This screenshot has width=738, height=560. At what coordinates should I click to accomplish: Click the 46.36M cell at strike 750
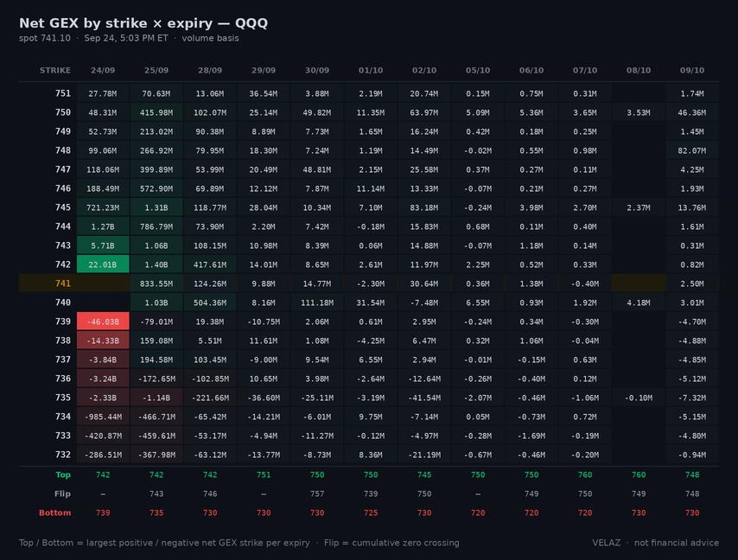(692, 112)
